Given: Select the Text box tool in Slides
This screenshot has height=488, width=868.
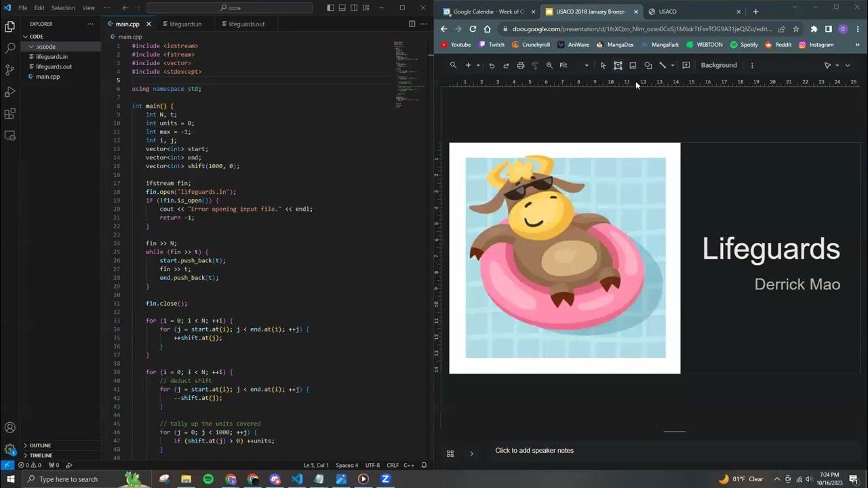Looking at the screenshot, I should click(x=618, y=66).
